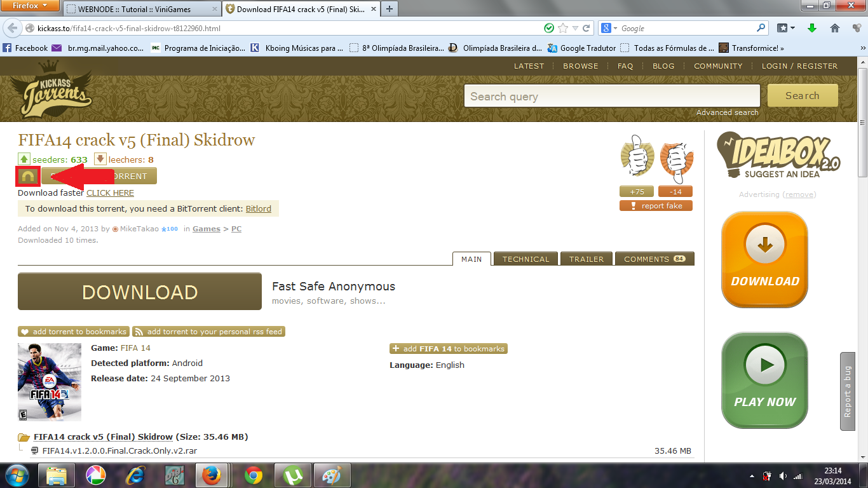Click the large DOWNLOAD button

click(x=140, y=292)
